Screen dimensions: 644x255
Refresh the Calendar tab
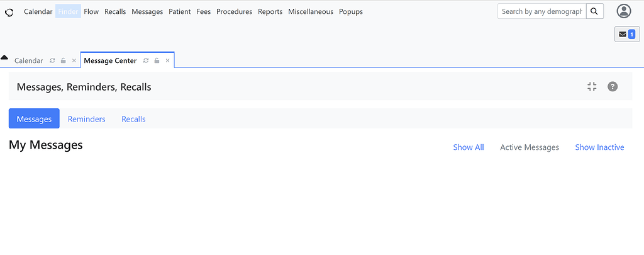point(52,61)
